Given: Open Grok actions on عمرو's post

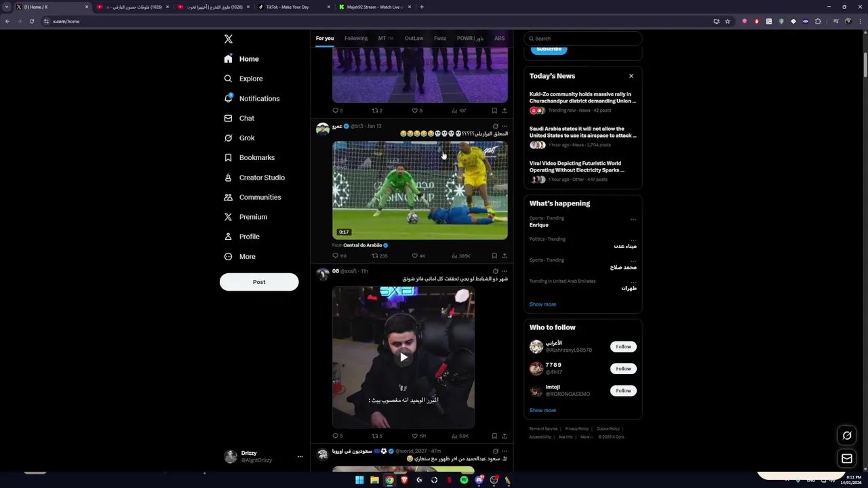Looking at the screenshot, I should point(495,126).
